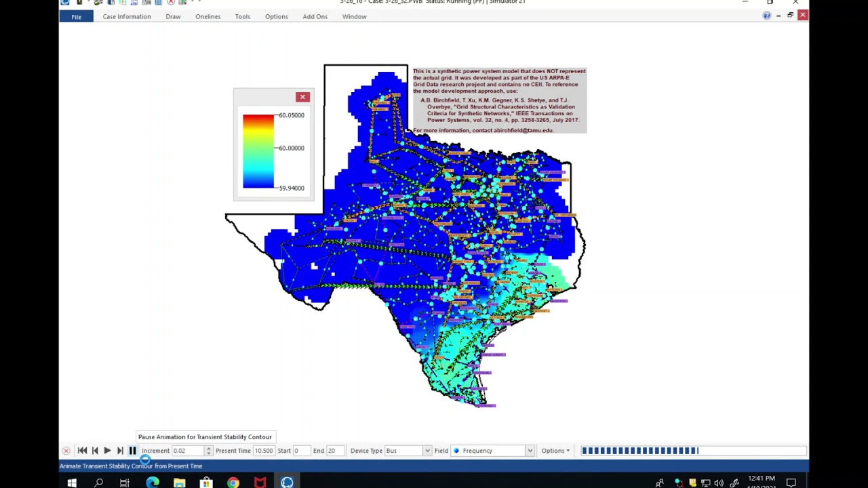This screenshot has width=868, height=488.
Task: Click the pen workspace tray icon
Action: [734, 483]
